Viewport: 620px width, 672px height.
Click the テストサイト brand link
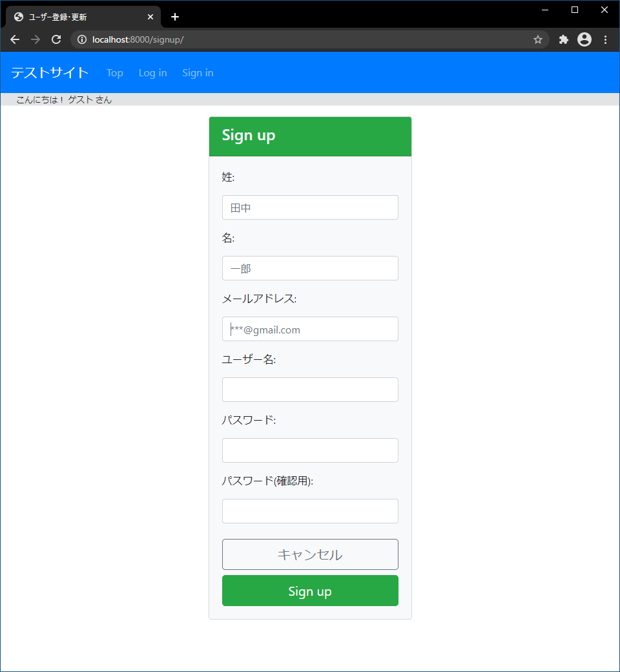coord(50,72)
